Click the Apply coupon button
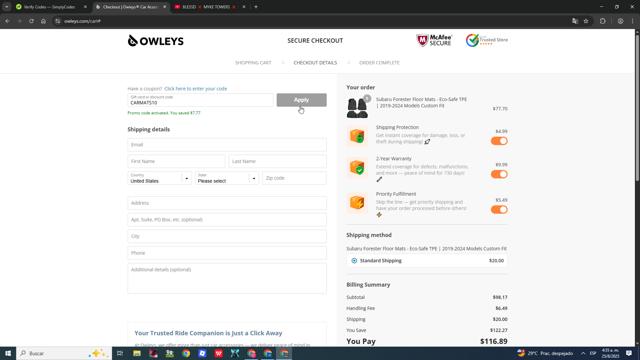The width and height of the screenshot is (640, 360). [x=302, y=100]
